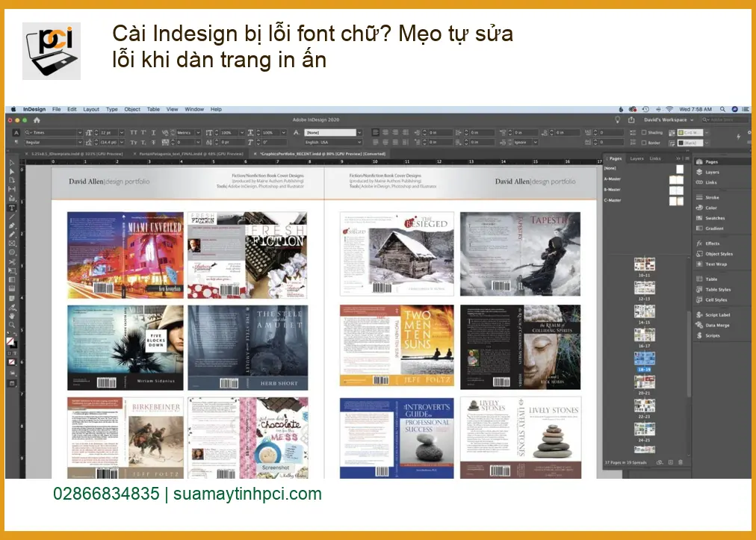Open the Layers panel from the dock
The height and width of the screenshot is (540, 756).
click(707, 172)
